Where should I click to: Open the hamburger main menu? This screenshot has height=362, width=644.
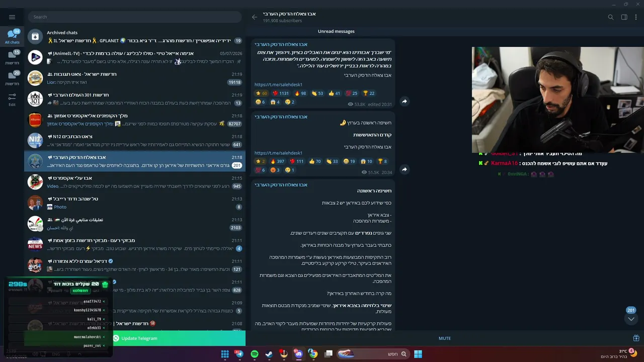point(12,17)
